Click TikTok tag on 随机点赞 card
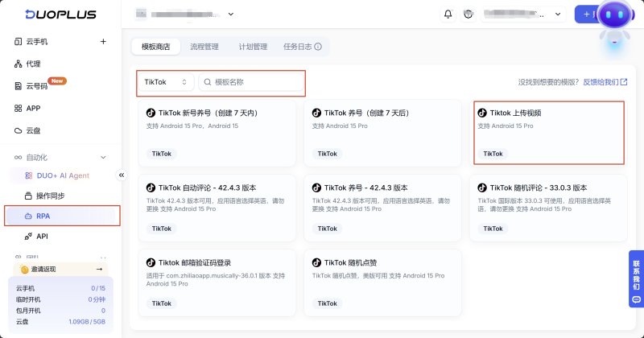This screenshot has width=644, height=338. click(328, 303)
